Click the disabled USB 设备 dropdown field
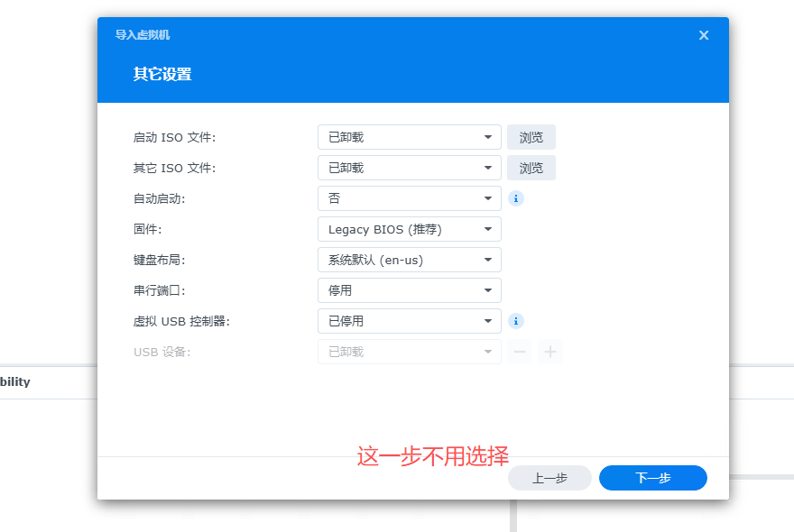This screenshot has width=794, height=532. [x=409, y=352]
